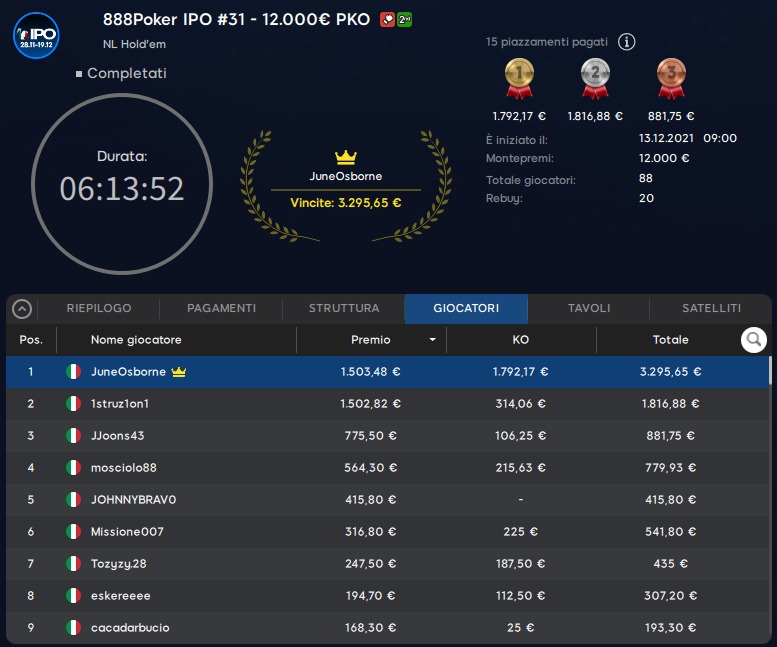Click the IPO tournament logo badge

pos(36,35)
